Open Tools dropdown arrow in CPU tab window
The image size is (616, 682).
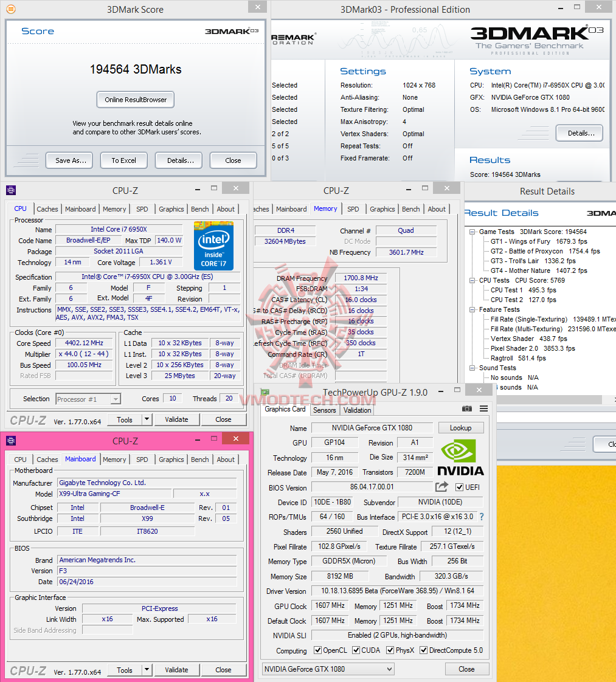click(147, 419)
